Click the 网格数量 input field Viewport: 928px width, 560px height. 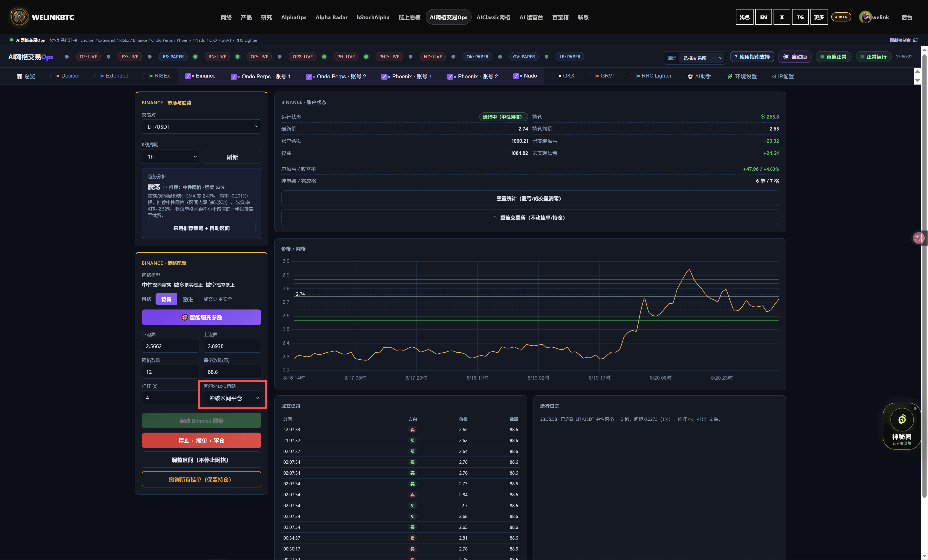[170, 372]
